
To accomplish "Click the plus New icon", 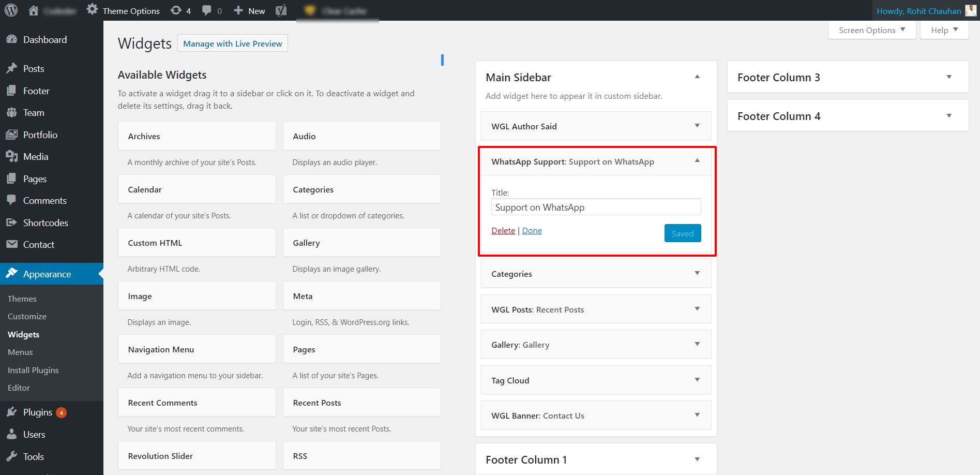I will (x=238, y=10).
